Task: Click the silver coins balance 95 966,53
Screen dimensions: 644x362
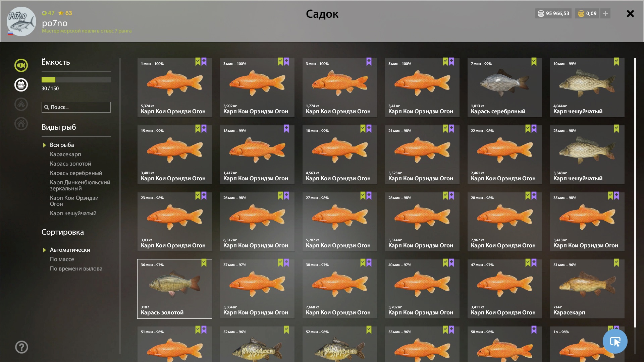Action: pos(553,13)
